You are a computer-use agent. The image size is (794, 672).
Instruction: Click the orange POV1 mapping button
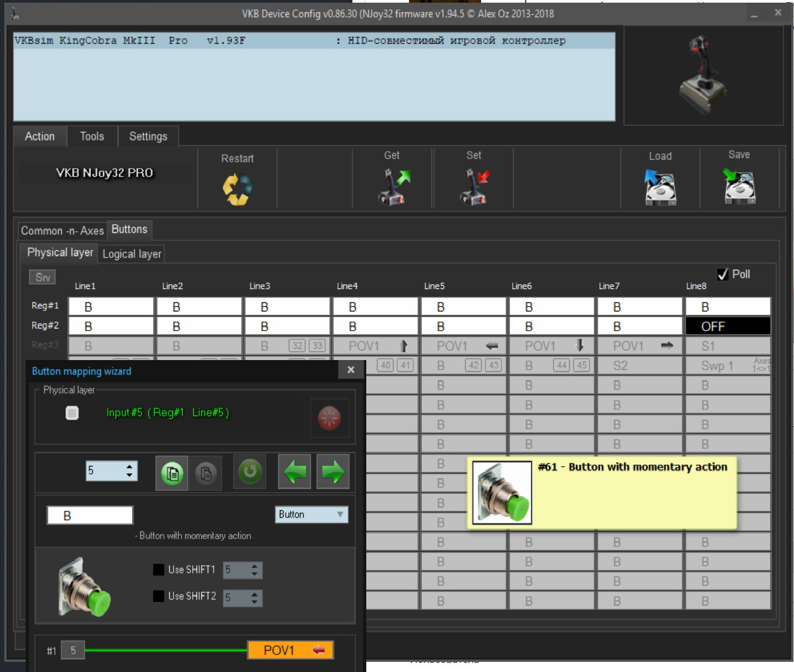pyautogui.click(x=290, y=650)
